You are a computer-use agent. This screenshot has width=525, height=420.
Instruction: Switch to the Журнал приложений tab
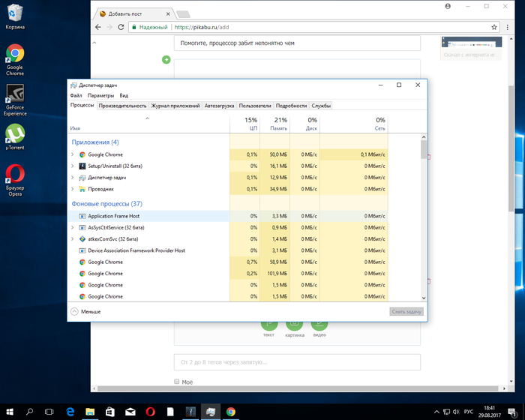pyautogui.click(x=175, y=106)
